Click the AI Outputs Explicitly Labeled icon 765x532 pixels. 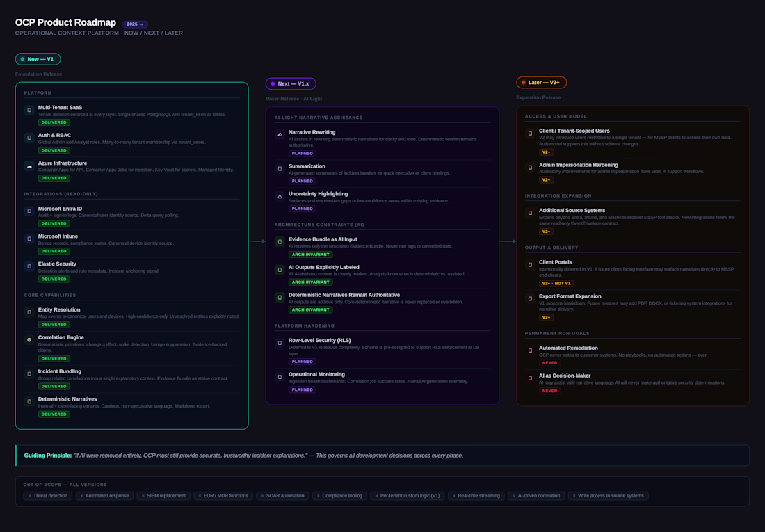(280, 270)
